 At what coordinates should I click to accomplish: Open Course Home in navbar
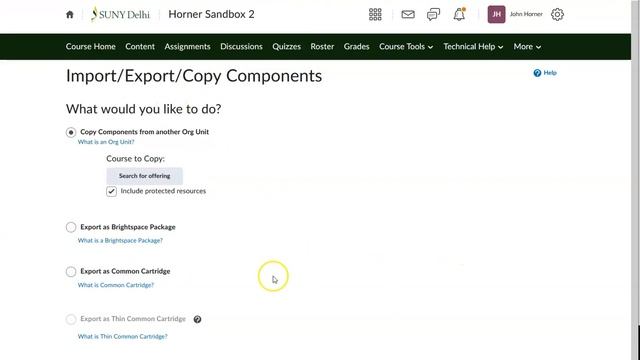click(91, 47)
